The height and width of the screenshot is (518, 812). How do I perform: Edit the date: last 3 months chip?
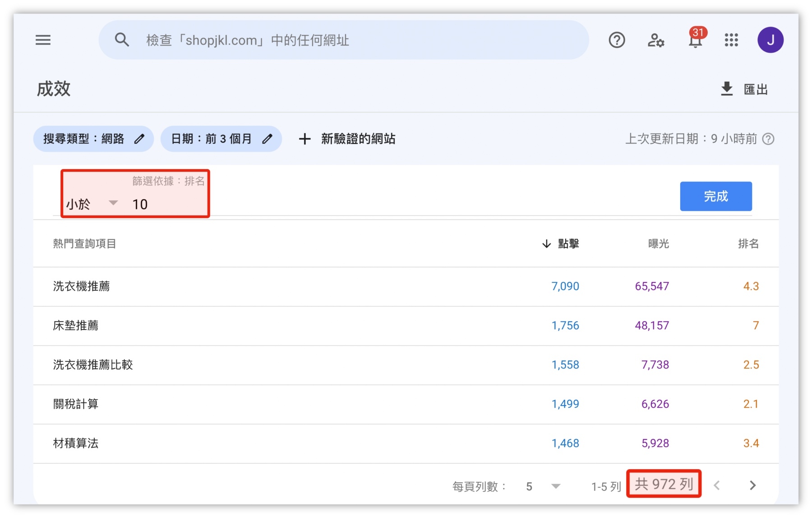click(221, 139)
